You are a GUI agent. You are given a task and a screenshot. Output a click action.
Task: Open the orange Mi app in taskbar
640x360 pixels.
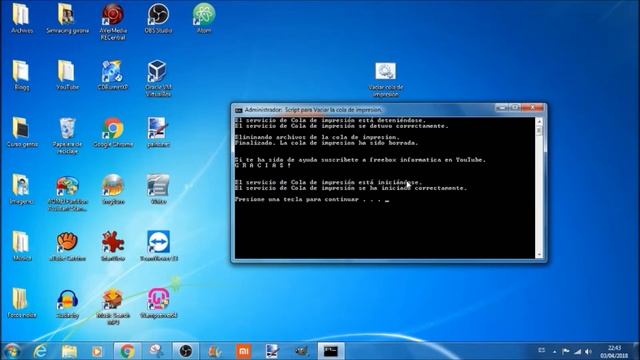tap(244, 351)
